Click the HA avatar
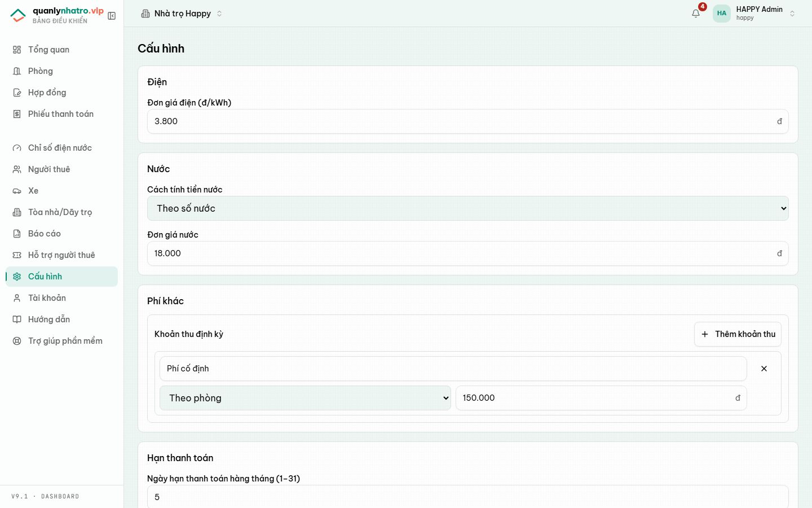 coord(722,14)
